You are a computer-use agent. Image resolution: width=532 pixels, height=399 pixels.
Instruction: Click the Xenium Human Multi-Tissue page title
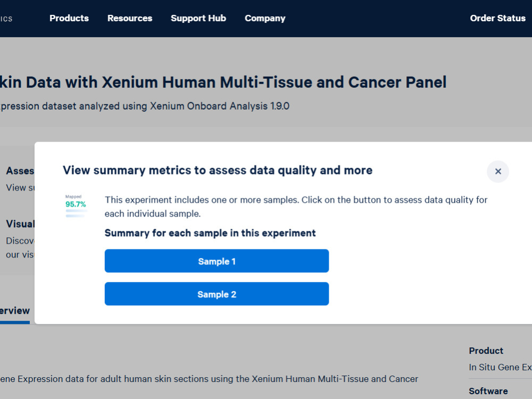[x=223, y=82]
